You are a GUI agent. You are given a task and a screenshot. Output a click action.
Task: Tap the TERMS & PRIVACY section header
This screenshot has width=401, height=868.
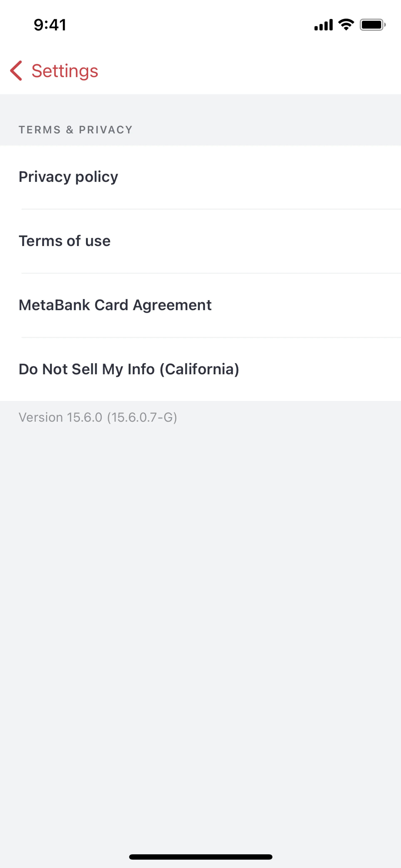(x=75, y=130)
